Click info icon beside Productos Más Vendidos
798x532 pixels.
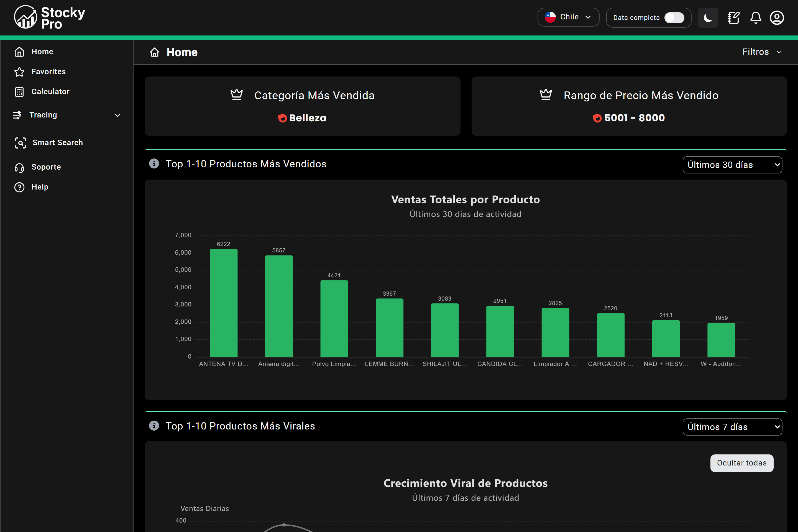[x=154, y=163]
